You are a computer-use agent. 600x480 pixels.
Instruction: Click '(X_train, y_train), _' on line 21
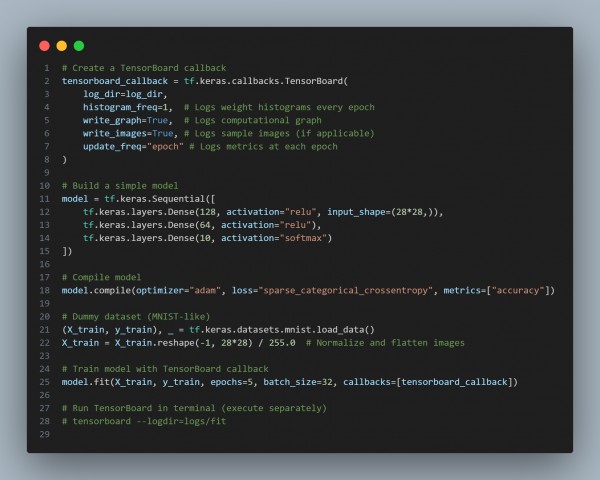click(117, 330)
